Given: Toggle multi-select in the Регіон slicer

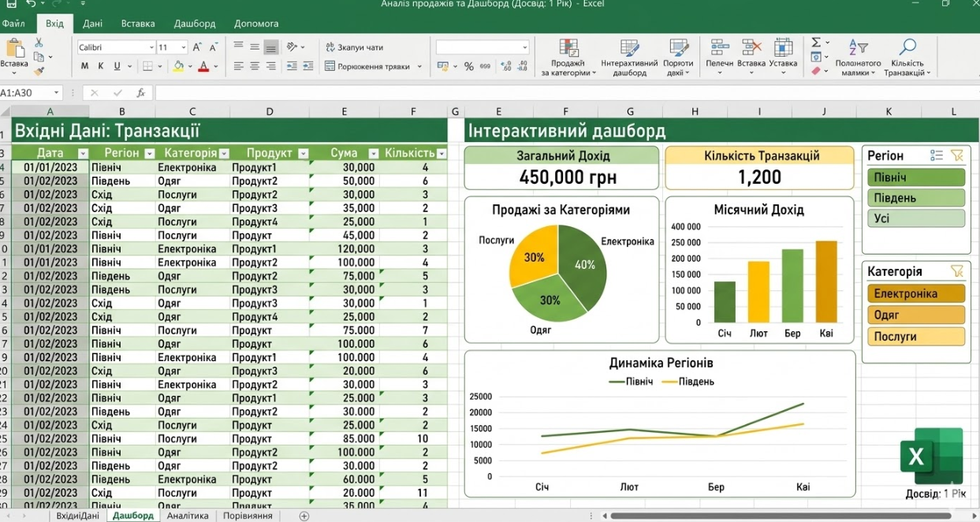Looking at the screenshot, I should pyautogui.click(x=936, y=156).
